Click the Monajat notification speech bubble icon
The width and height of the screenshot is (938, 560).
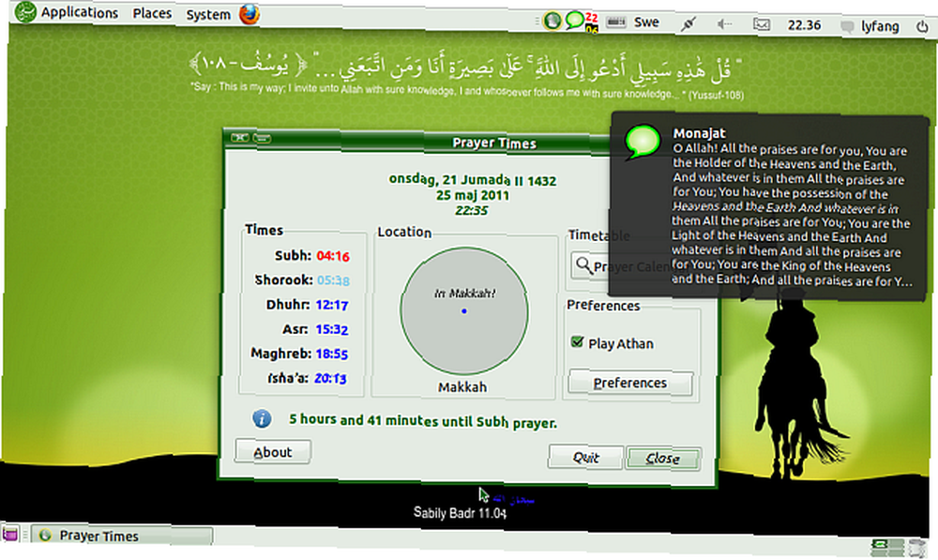[643, 142]
